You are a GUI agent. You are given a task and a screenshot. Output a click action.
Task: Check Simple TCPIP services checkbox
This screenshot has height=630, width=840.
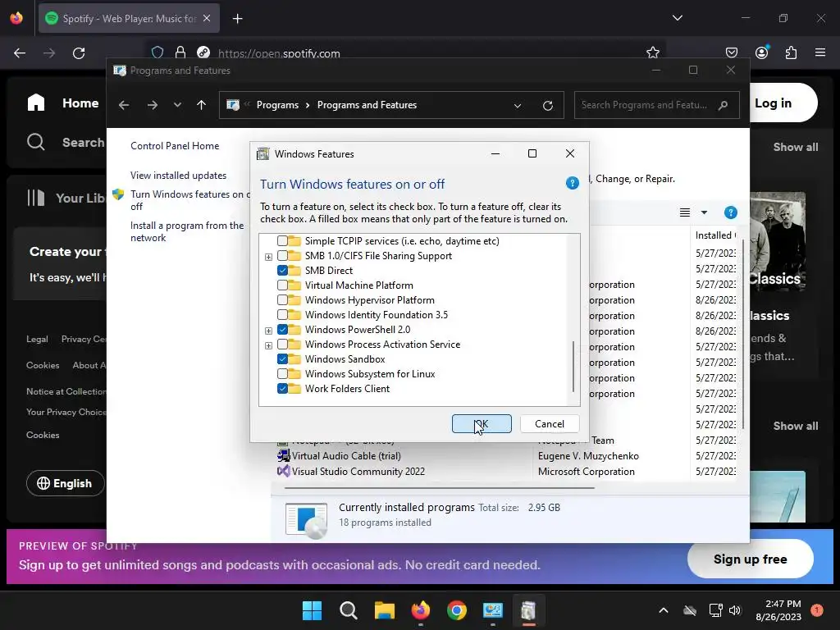click(x=282, y=241)
